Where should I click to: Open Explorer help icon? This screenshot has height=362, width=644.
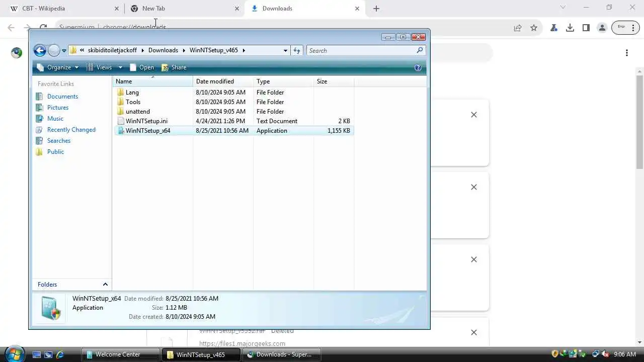tap(418, 67)
